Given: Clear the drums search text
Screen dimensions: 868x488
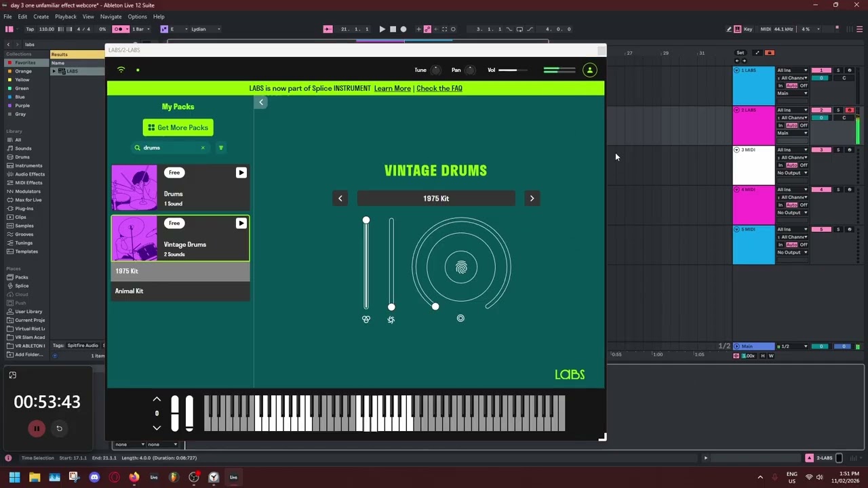Looking at the screenshot, I should click(x=202, y=148).
